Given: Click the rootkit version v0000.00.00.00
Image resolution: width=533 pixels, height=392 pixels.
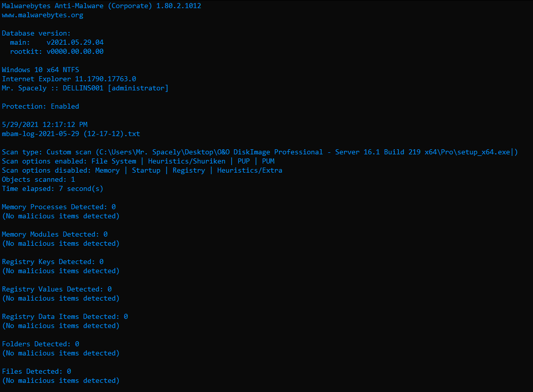Looking at the screenshot, I should pyautogui.click(x=75, y=52).
